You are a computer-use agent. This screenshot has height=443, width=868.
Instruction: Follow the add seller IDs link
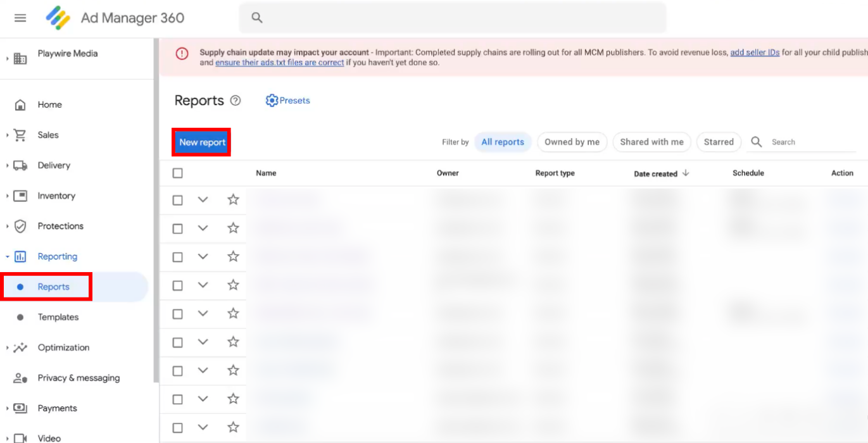(x=755, y=53)
